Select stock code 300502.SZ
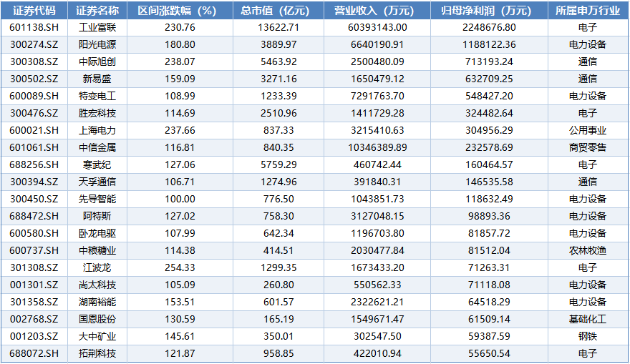 [x=34, y=79]
